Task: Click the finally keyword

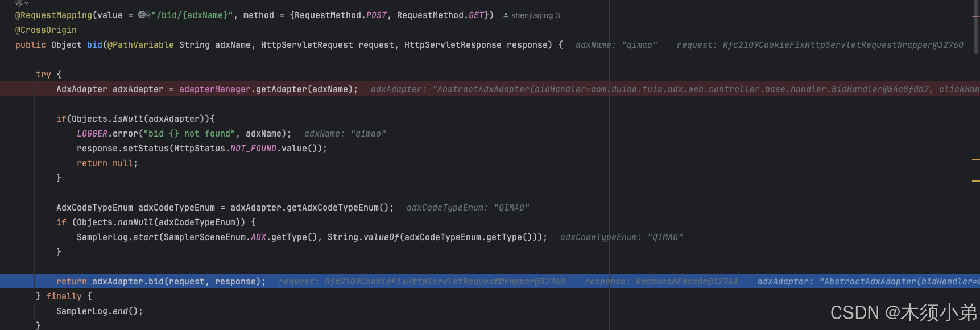Action: 64,296
